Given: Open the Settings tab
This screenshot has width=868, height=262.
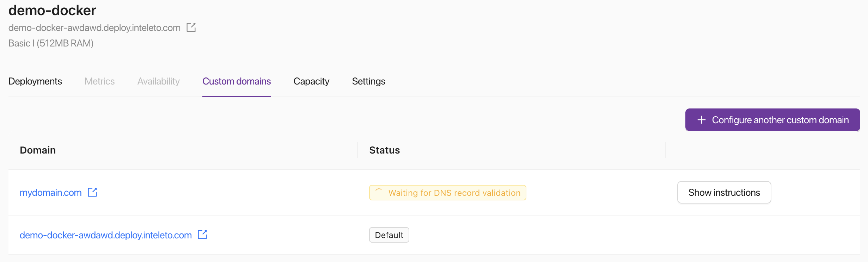Looking at the screenshot, I should pos(368,81).
